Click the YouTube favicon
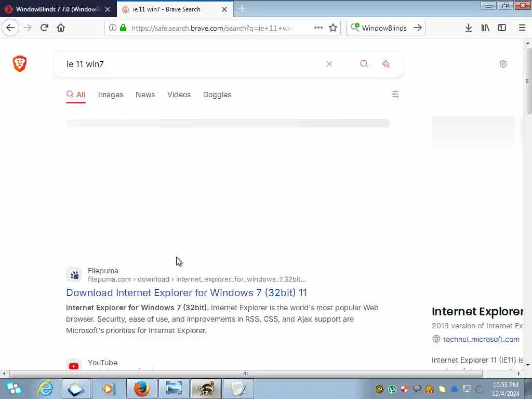 tap(74, 366)
